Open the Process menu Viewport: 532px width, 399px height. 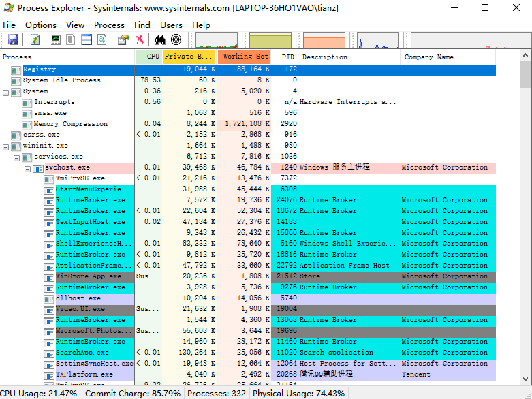[x=109, y=25]
